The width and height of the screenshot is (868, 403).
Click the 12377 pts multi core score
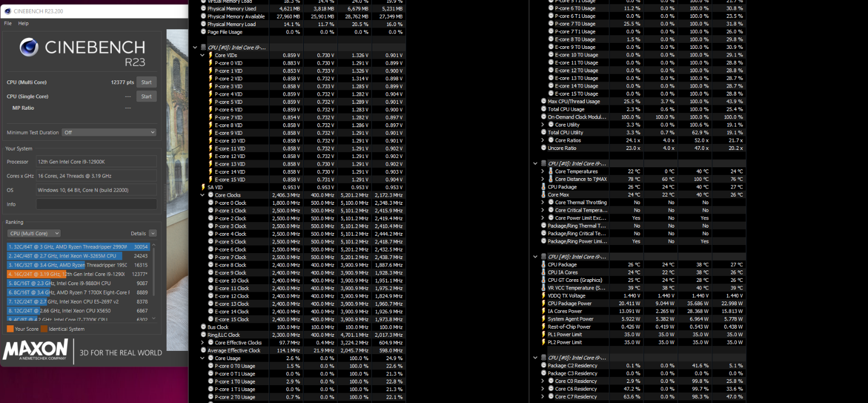(122, 83)
